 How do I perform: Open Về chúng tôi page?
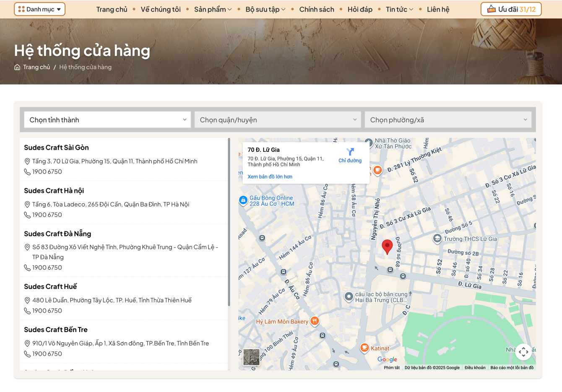(x=161, y=9)
